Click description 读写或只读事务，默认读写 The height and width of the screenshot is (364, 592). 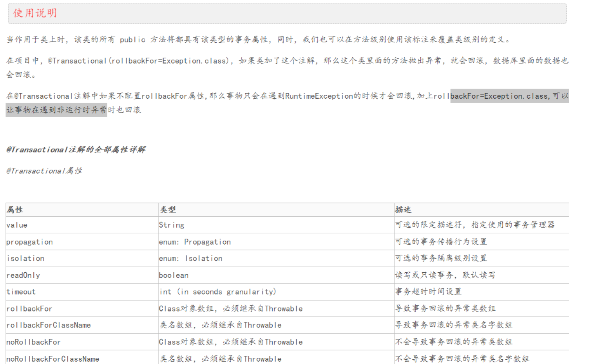coord(445,275)
